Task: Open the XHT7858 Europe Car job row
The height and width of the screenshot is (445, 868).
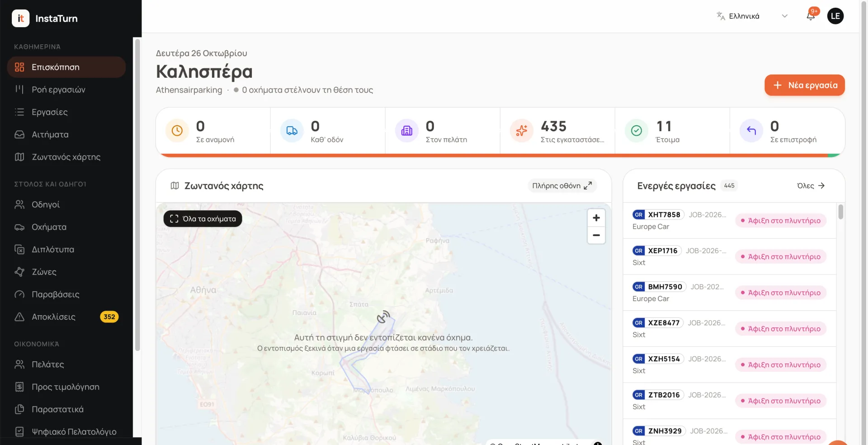Action: pyautogui.click(x=729, y=220)
